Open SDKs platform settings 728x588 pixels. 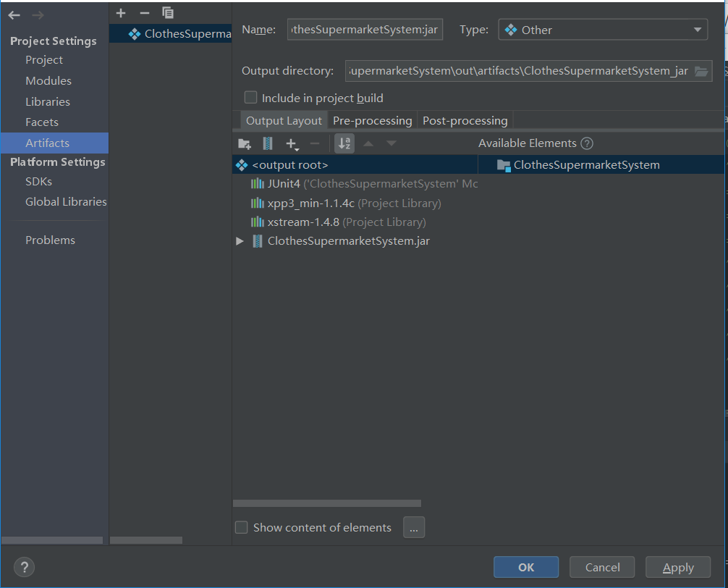click(x=38, y=182)
